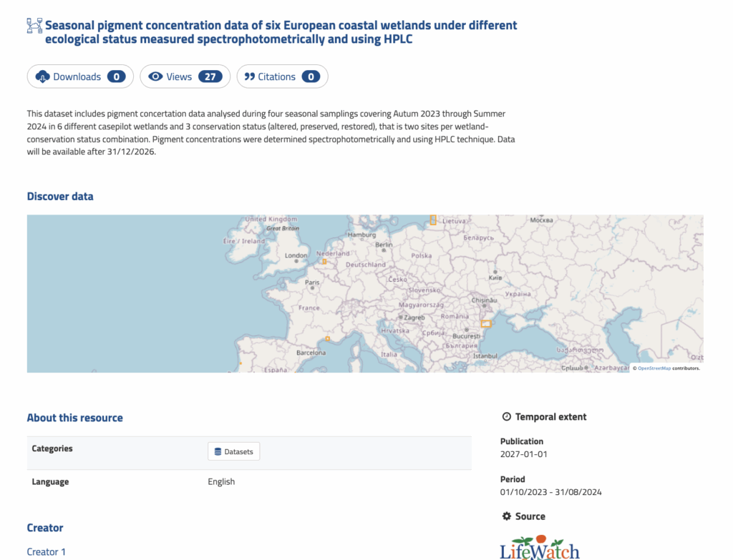The width and height of the screenshot is (733, 560).
Task: Click the cloud download icon in Downloads
Action: (x=42, y=77)
